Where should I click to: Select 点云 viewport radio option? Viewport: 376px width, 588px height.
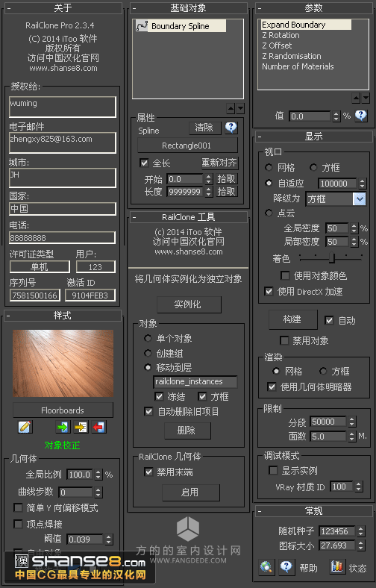click(269, 213)
